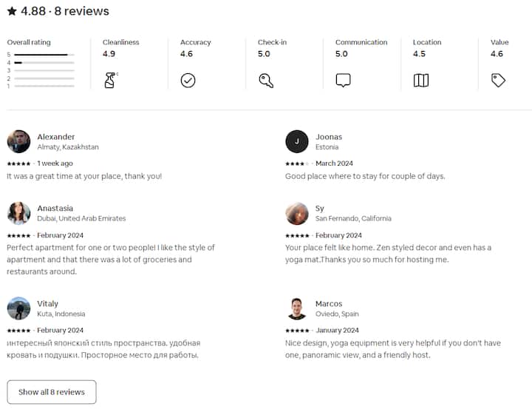Click reviewer name Anastasia
Viewport: 532px width, 415px height.
pyautogui.click(x=55, y=209)
